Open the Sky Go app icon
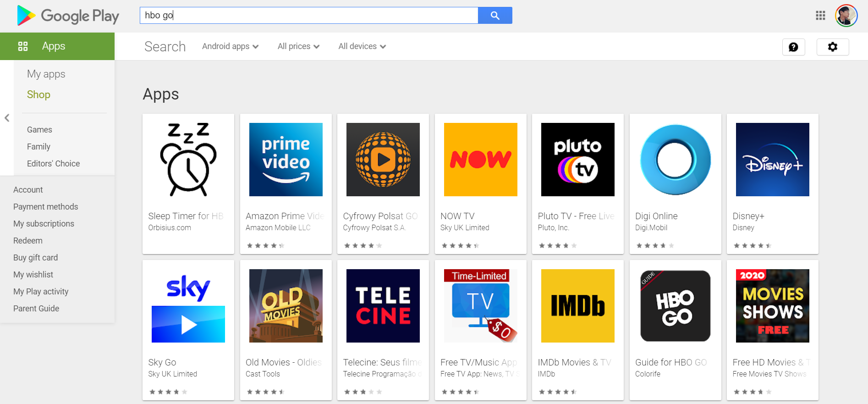 (x=188, y=306)
